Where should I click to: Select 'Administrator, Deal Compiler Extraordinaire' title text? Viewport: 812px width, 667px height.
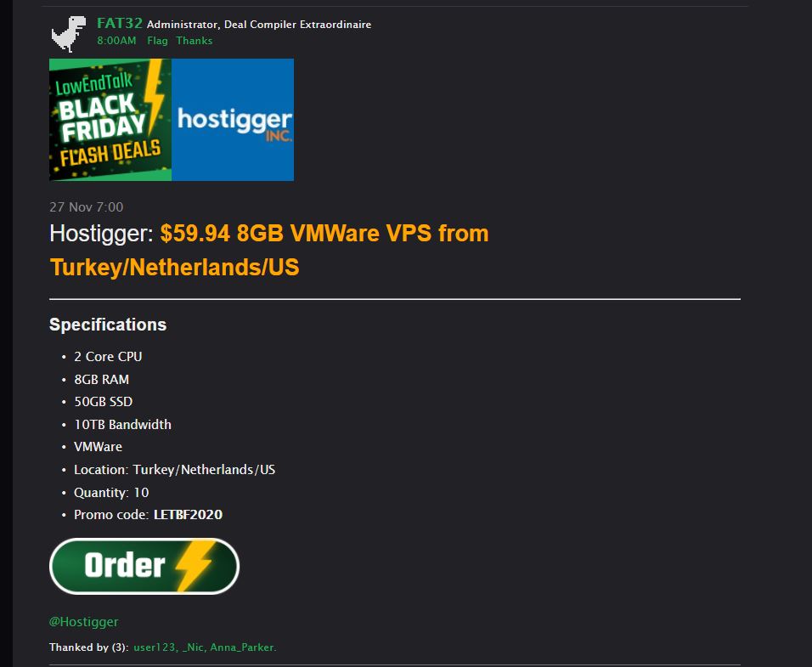coord(259,25)
